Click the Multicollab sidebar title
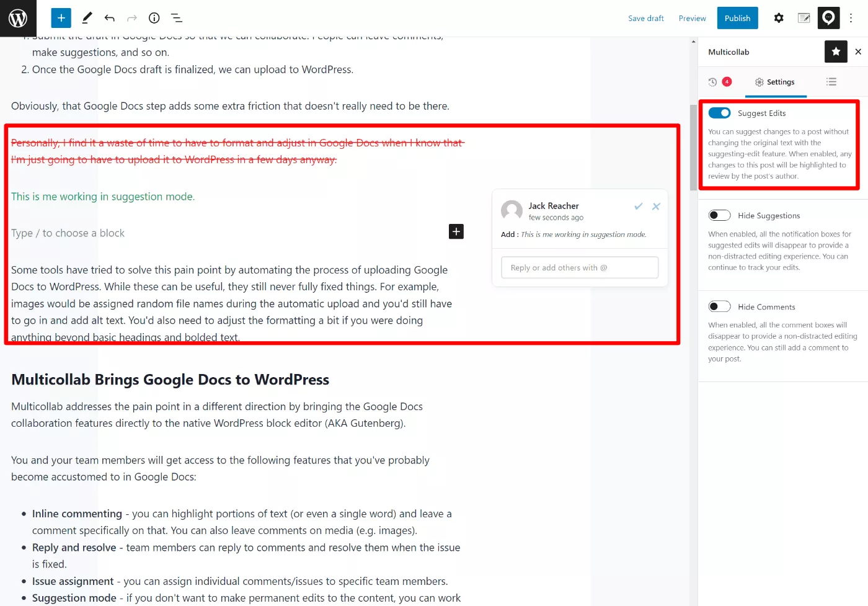 (x=728, y=52)
